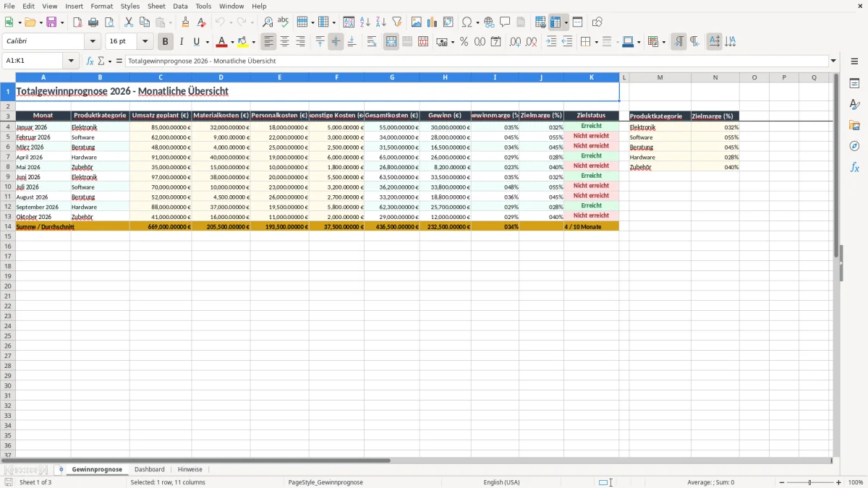Image resolution: width=868 pixels, height=488 pixels.
Task: Open Print Preview from toolbar
Action: pos(109,22)
